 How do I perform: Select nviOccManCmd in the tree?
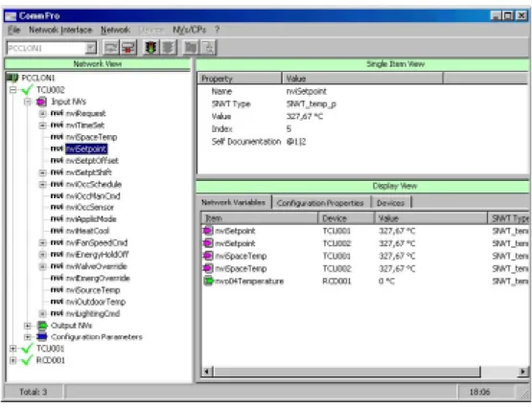click(93, 196)
